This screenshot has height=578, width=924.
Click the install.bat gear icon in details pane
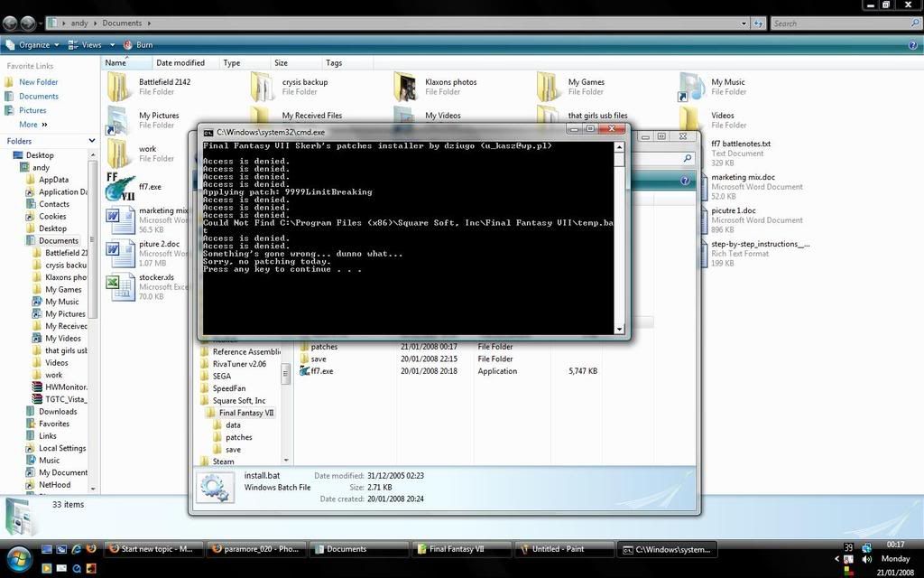tap(213, 488)
